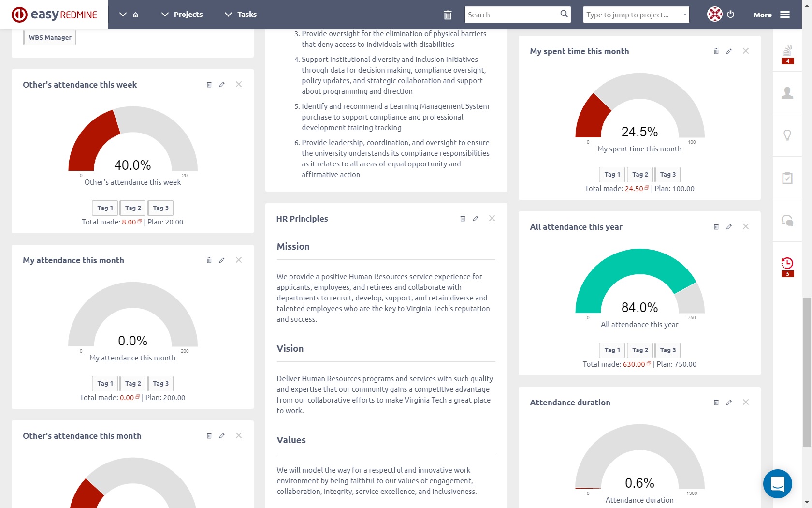Click the trash icon in top navigation bar
This screenshot has width=812, height=508.
pos(448,15)
